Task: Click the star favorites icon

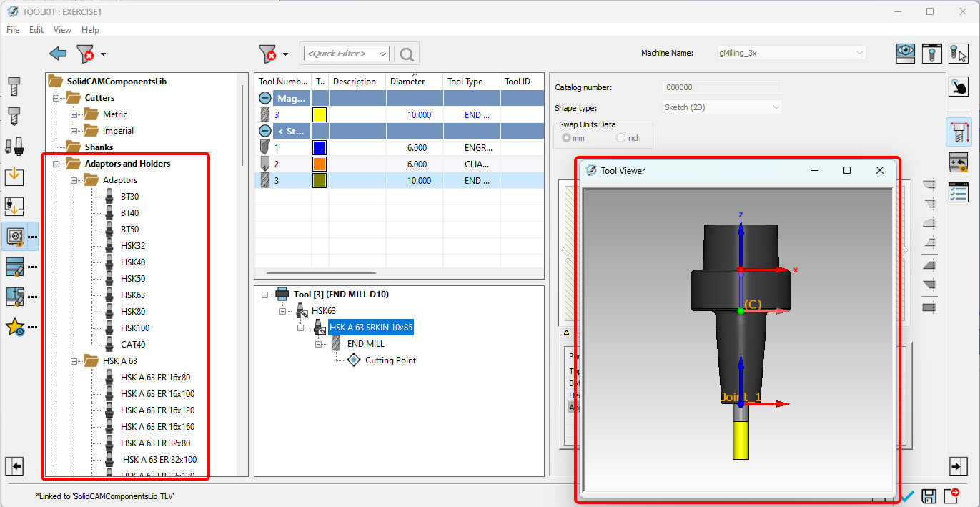Action: pos(15,327)
